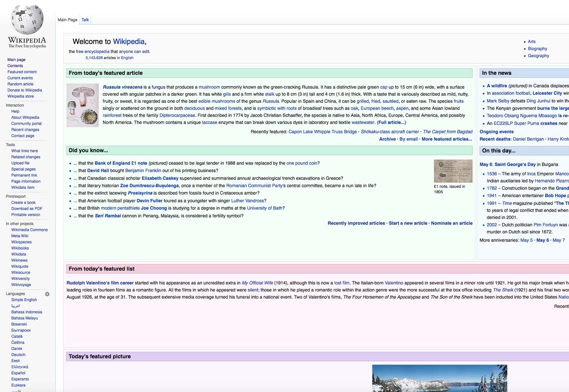Open Random article in the sidebar
Screen dimensions: 569x392
tap(21, 84)
